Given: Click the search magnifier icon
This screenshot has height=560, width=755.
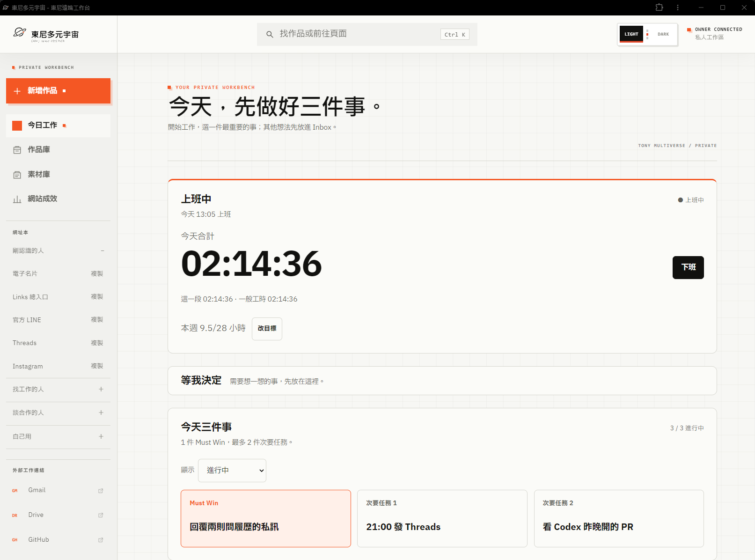Looking at the screenshot, I should coord(270,34).
